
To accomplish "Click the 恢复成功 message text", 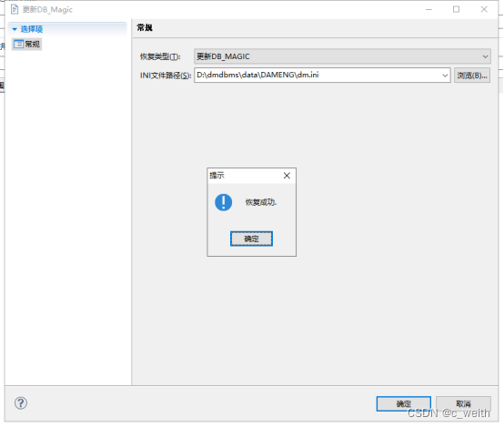I will click(x=261, y=202).
